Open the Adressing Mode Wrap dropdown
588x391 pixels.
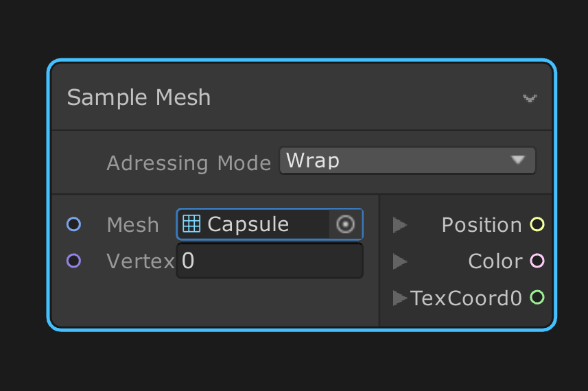click(407, 161)
